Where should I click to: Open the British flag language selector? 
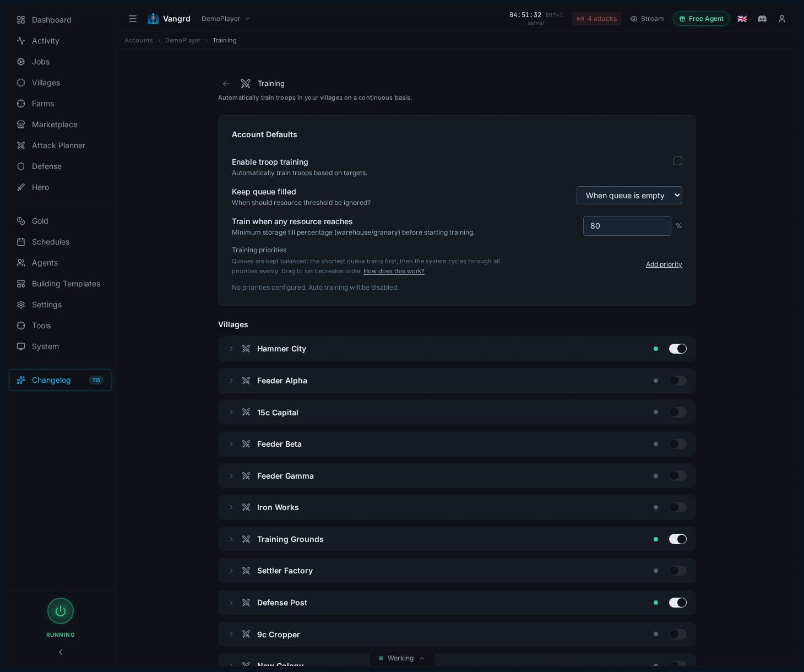pos(742,19)
